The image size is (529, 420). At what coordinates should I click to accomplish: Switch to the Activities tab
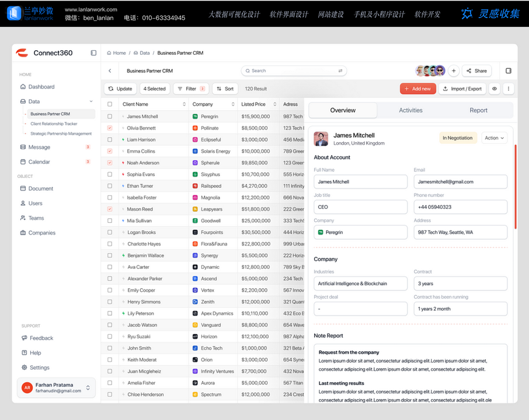[410, 110]
